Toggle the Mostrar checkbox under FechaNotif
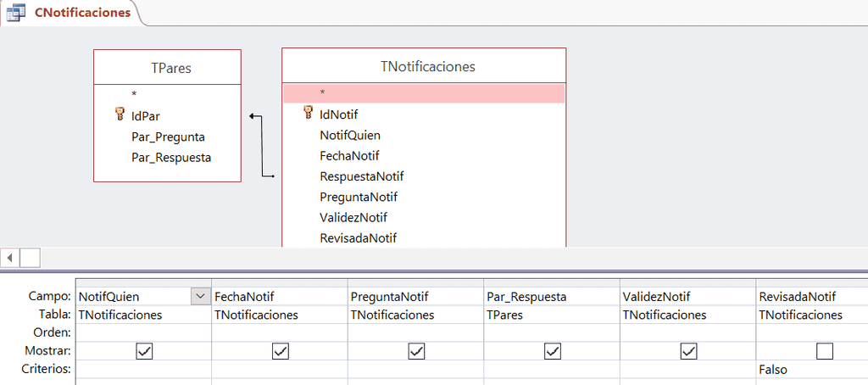Viewport: 868px width, 385px height. coord(280,351)
